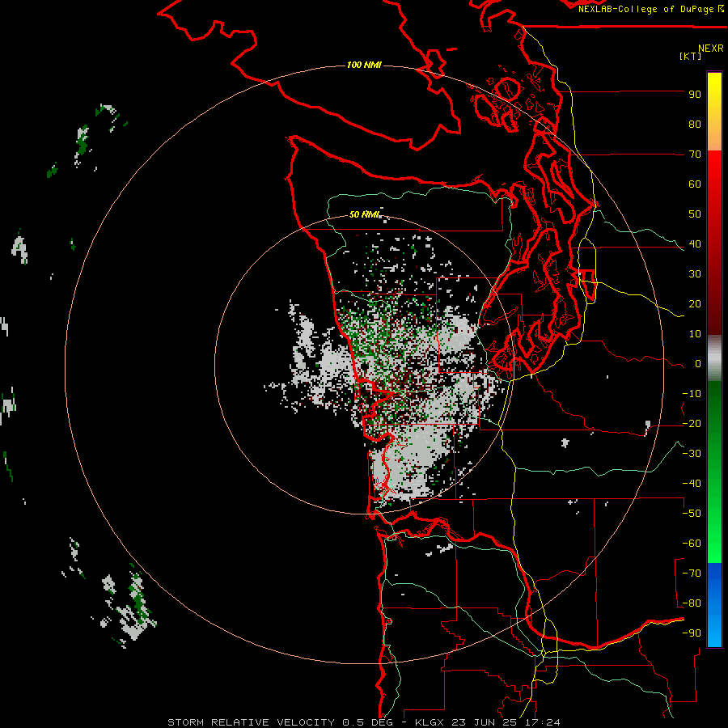This screenshot has width=728, height=728.
Task: Select the "NEXLAB-College of DuPage" header text
Action: [647, 9]
